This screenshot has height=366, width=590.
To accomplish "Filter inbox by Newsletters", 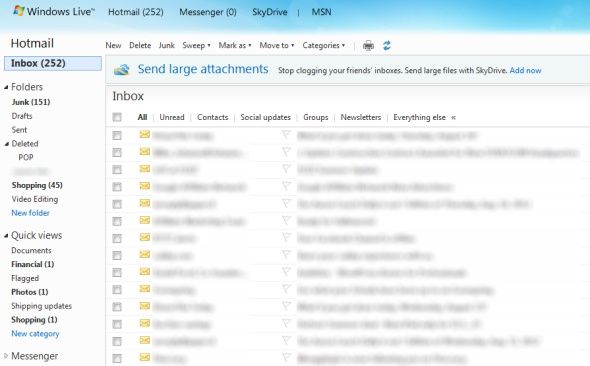I will (361, 117).
